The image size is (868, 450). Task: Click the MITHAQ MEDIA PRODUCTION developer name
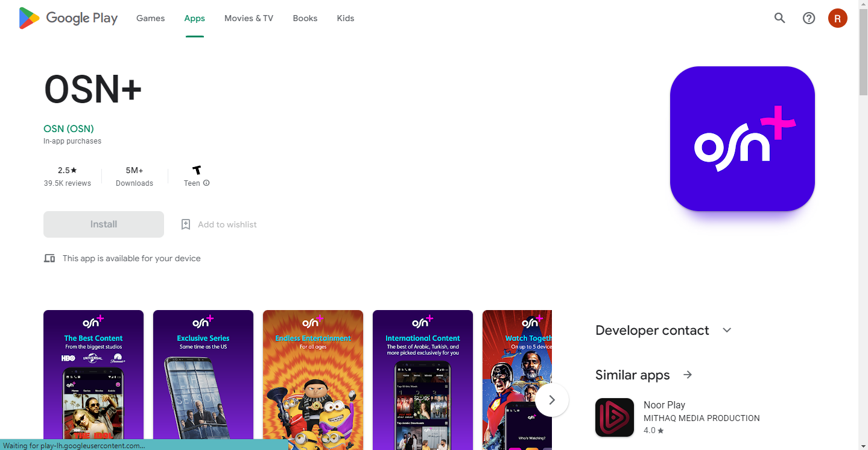pos(702,418)
